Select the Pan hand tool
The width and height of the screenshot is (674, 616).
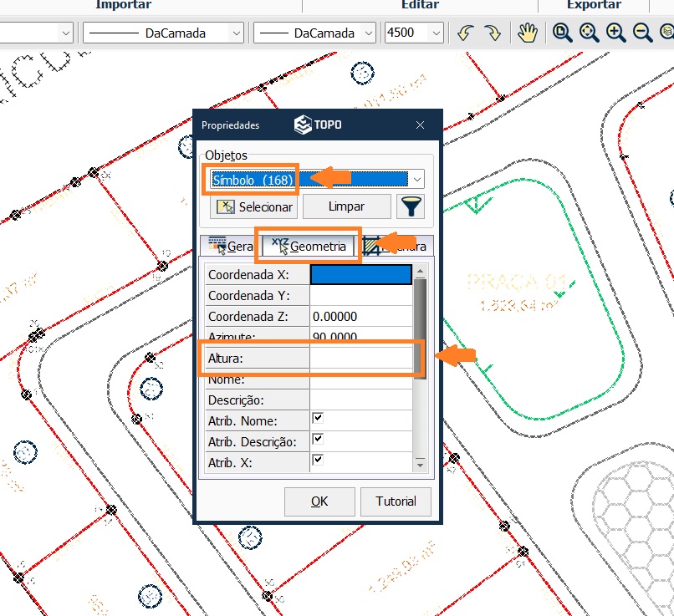[x=526, y=33]
